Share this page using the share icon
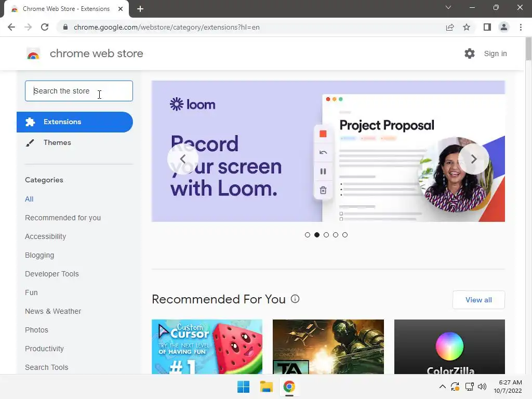The height and width of the screenshot is (399, 532). [x=450, y=27]
